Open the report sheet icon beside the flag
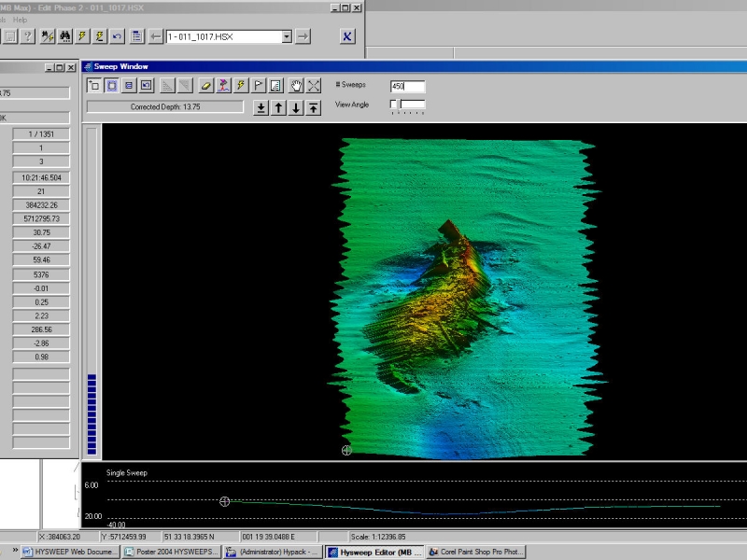The image size is (747, 560). (277, 85)
